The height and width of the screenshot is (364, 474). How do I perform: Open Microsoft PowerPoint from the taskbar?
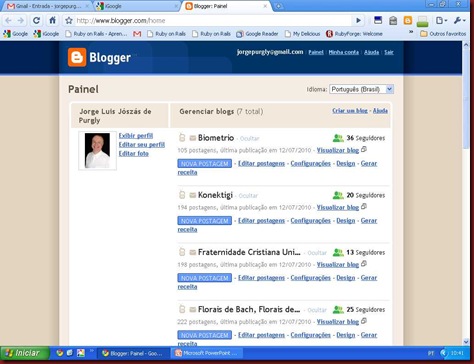(x=207, y=353)
